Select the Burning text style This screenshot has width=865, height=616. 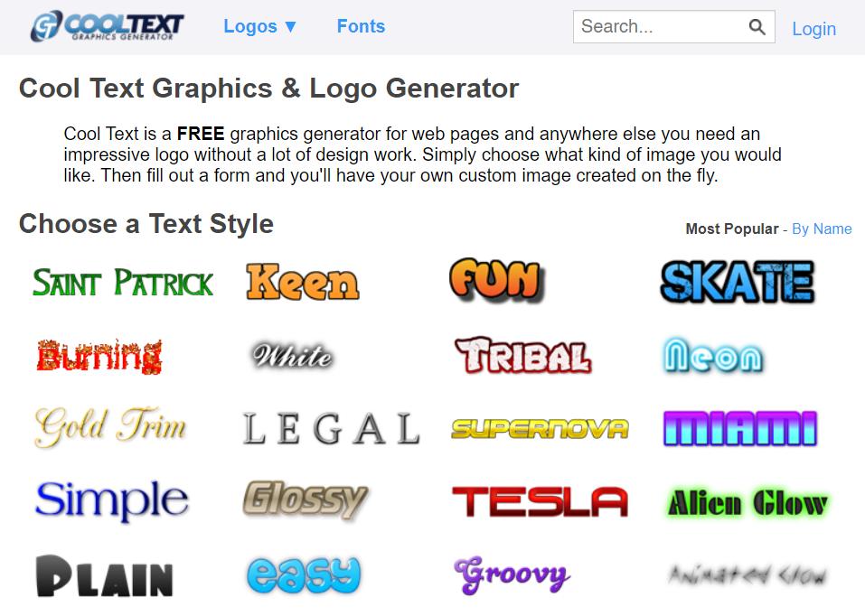point(102,357)
